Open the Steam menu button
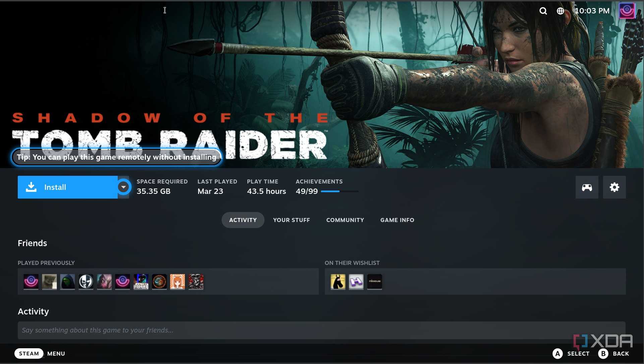 point(29,354)
